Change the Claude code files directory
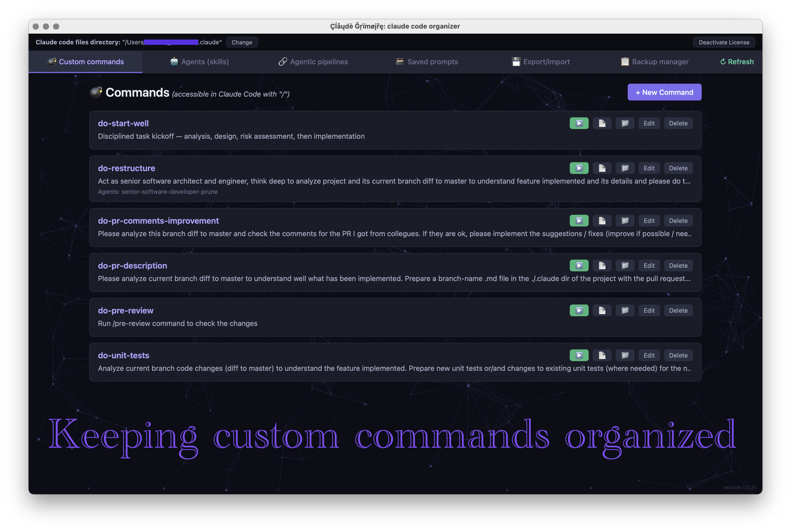 pyautogui.click(x=242, y=42)
